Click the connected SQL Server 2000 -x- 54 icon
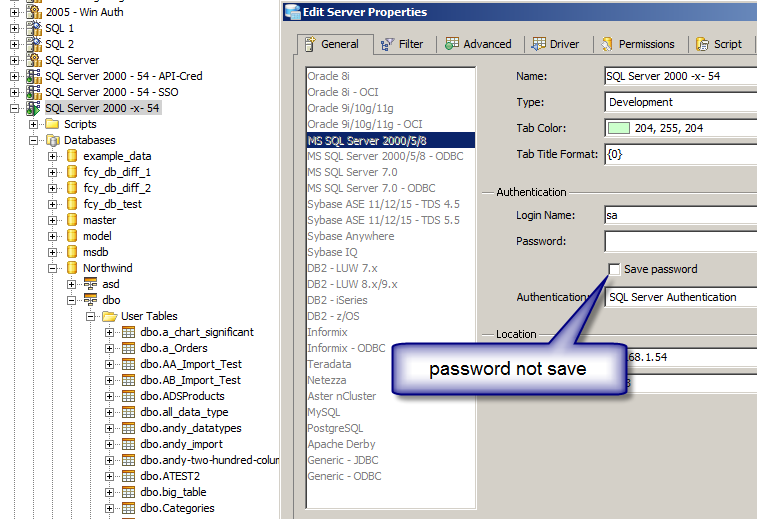The image size is (757, 519). (34, 108)
